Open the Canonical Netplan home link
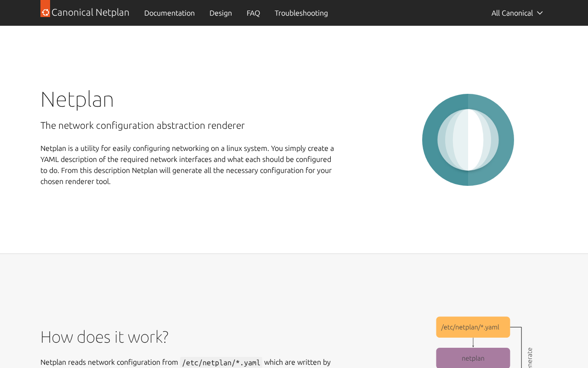The image size is (588, 368). [x=85, y=12]
